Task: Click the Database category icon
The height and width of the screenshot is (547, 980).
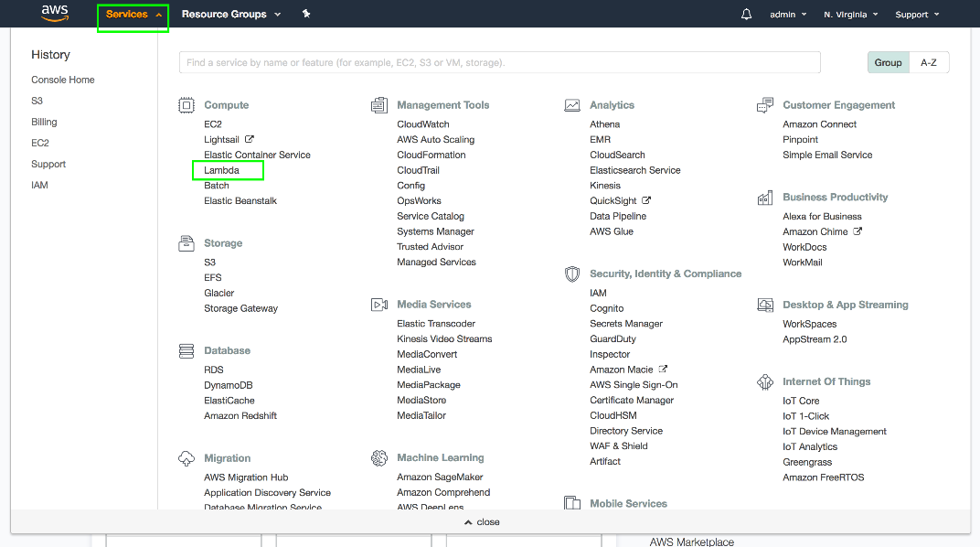Action: pyautogui.click(x=186, y=350)
